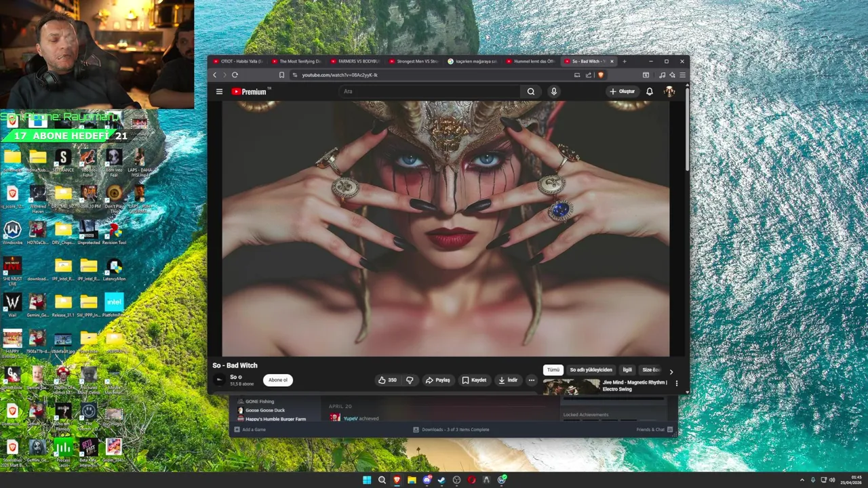Close the So - Bad Witch tab
Image resolution: width=868 pixels, height=488 pixels.
[612, 61]
